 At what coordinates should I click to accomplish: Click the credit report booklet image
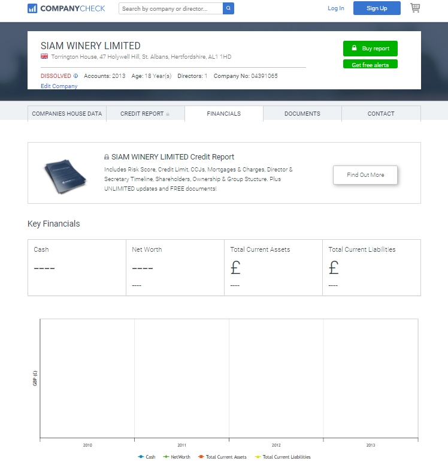coord(65,176)
